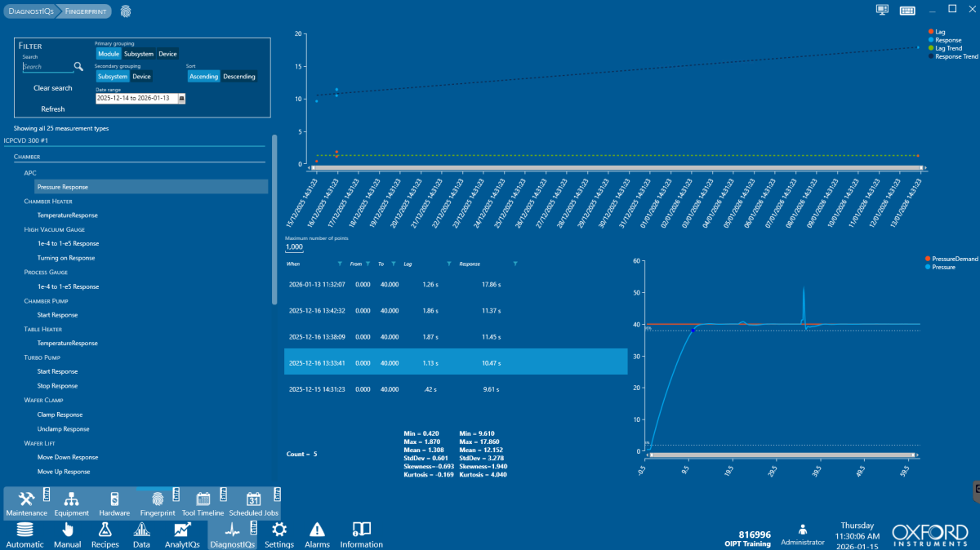Screen dimensions: 980x550
Task: Open the Recipes flask icon
Action: [105, 530]
